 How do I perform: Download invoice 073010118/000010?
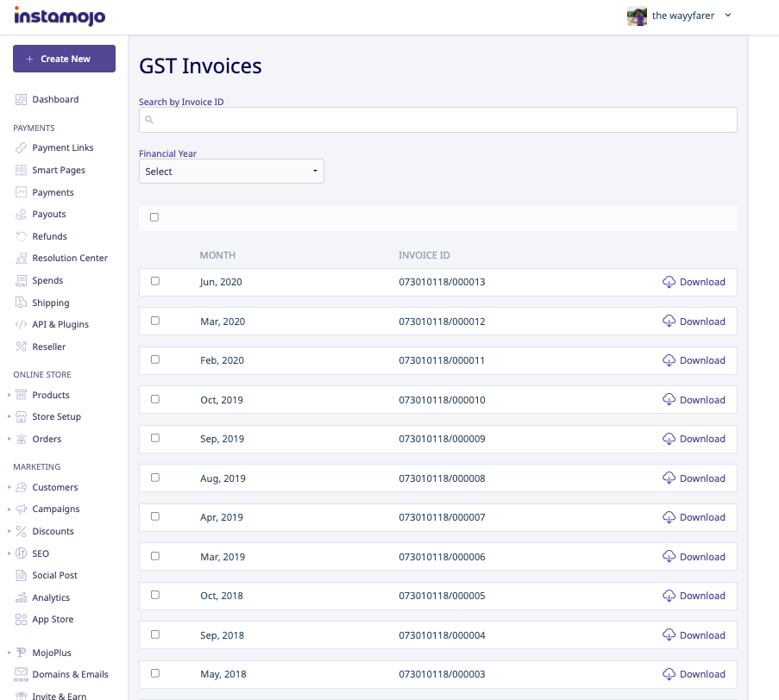coord(694,400)
